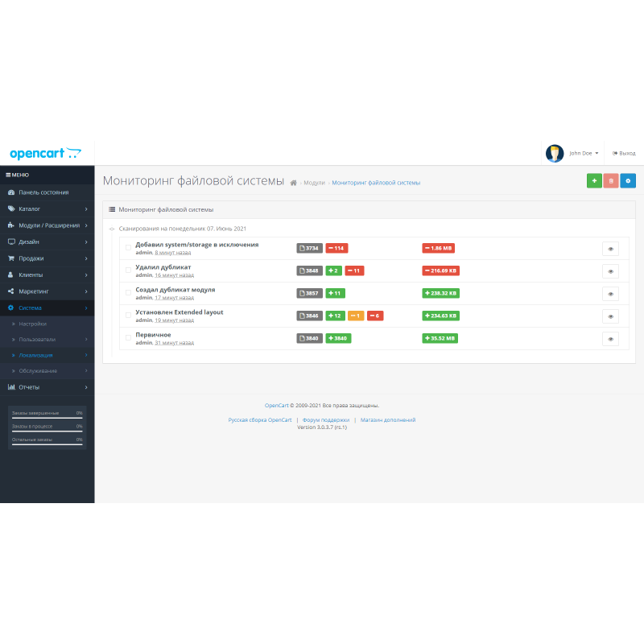This screenshot has height=644, width=644.
Task: Open settings via blue gear button
Action: (628, 180)
